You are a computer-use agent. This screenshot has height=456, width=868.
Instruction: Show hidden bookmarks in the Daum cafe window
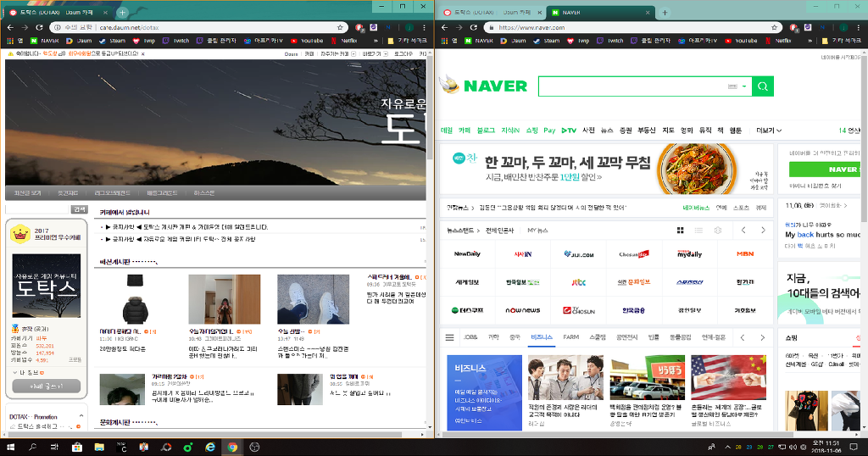[376, 41]
